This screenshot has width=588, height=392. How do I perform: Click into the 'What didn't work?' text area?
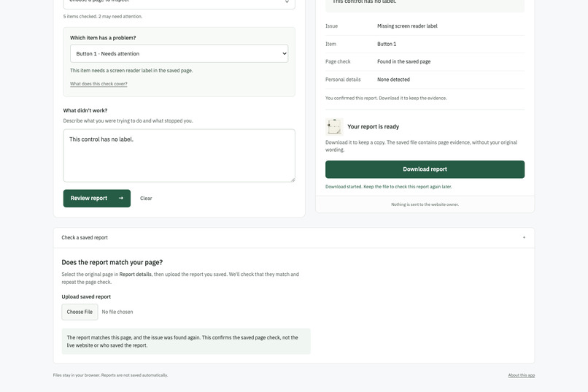179,155
